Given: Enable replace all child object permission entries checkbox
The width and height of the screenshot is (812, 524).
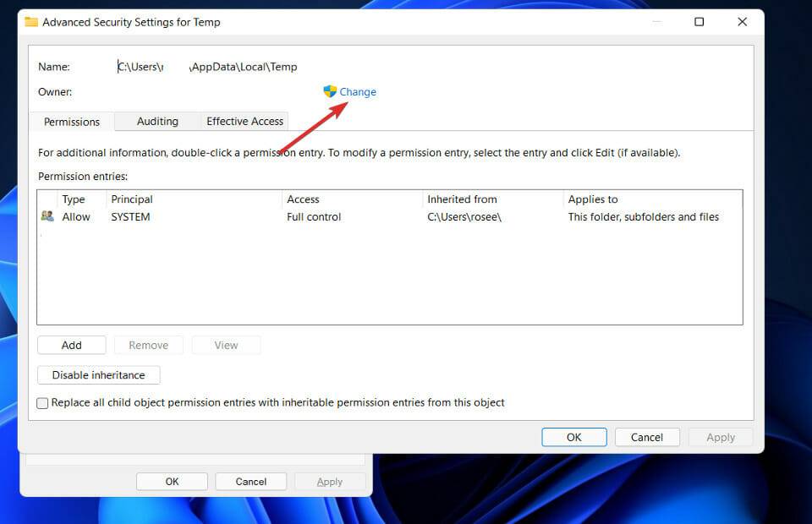Looking at the screenshot, I should [43, 403].
